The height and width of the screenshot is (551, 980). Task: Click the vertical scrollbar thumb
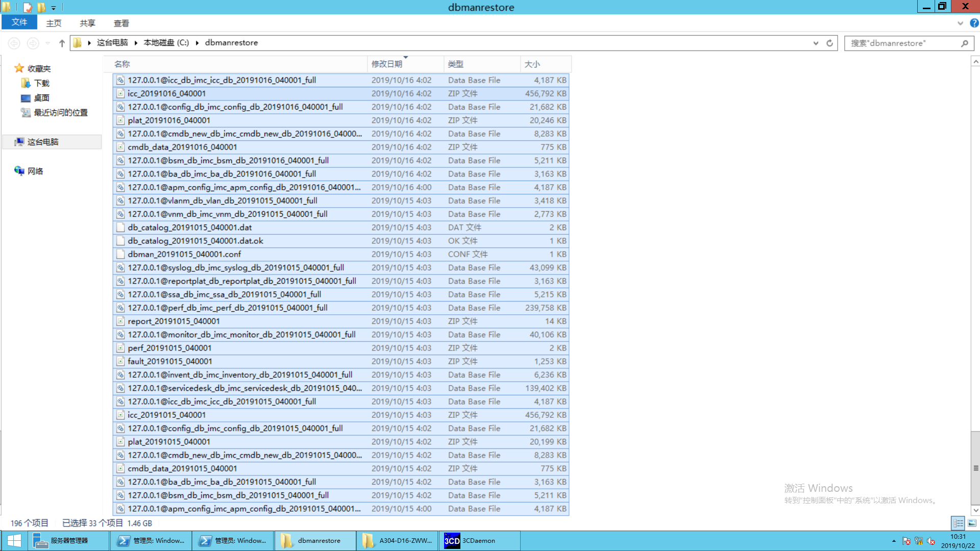[975, 468]
